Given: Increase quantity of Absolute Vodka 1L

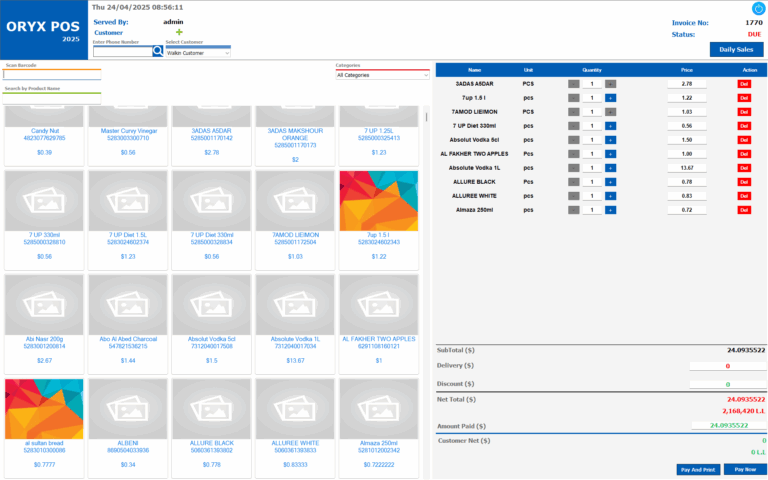Looking at the screenshot, I should point(610,168).
